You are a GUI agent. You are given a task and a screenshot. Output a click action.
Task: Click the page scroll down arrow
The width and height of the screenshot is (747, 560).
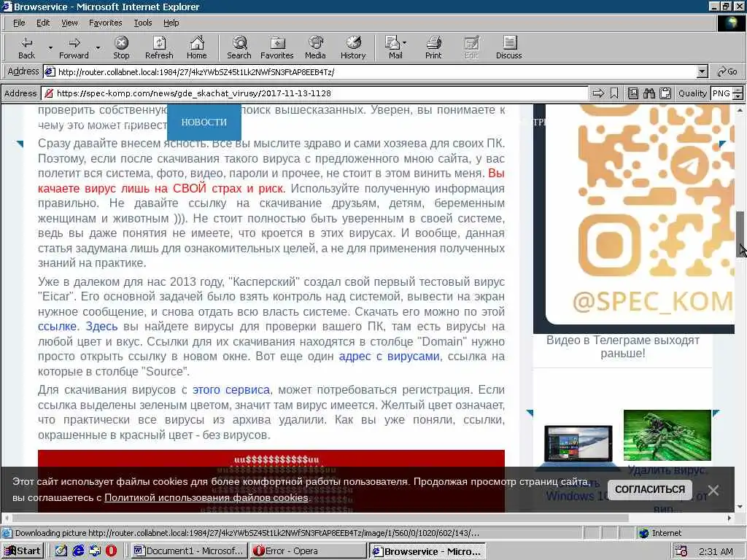point(740,507)
